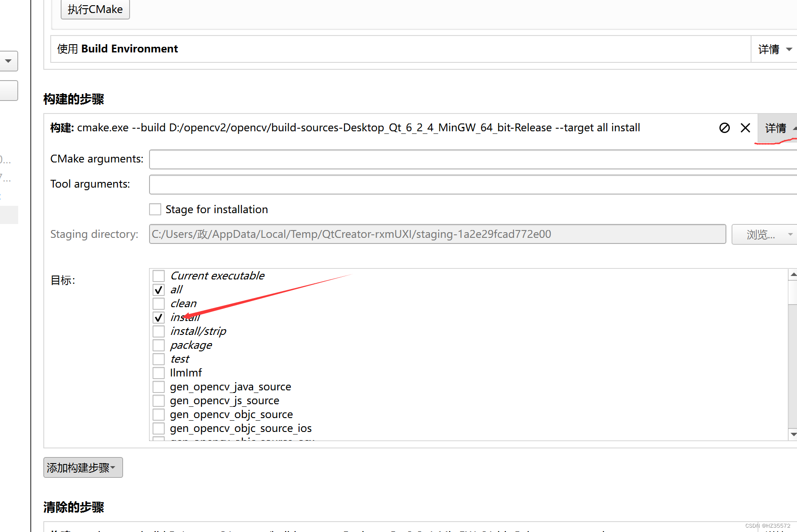Focus the Tool arguments input field
This screenshot has height=532, width=797.
(473, 184)
